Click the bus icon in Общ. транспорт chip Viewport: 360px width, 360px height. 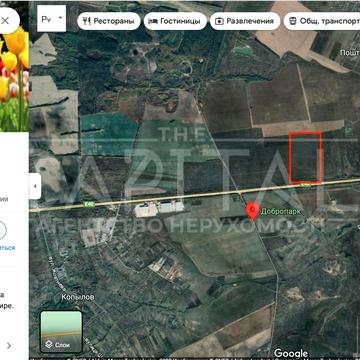coord(292,21)
